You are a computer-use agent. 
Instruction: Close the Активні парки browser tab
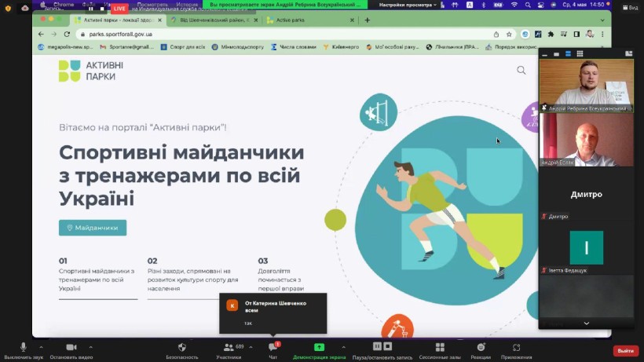tap(159, 20)
